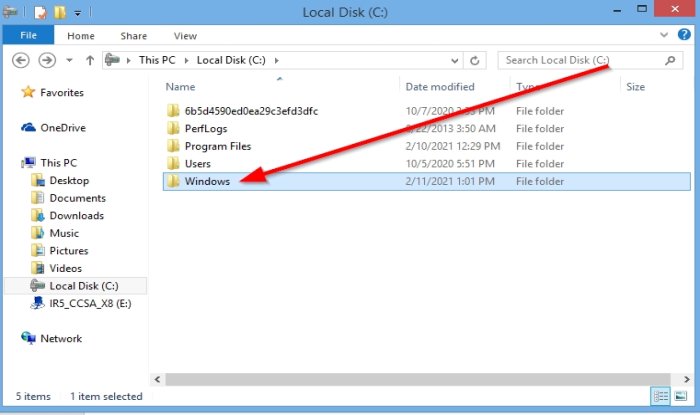
Task: Click the date 2/10/2021 12:29 PM cell
Action: 453,146
